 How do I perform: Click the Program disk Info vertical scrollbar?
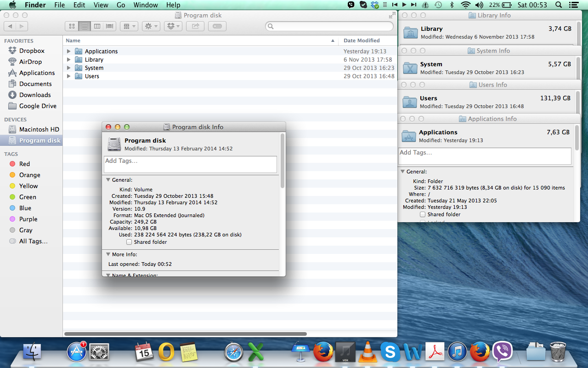(283, 161)
